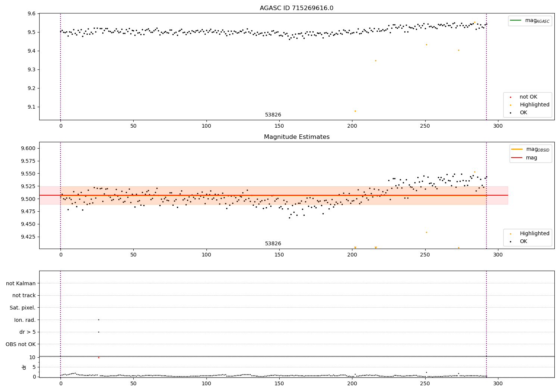560x392 pixels.
Task: Click the 9.600 y-tick of middle plot
Action: [x=29, y=149]
